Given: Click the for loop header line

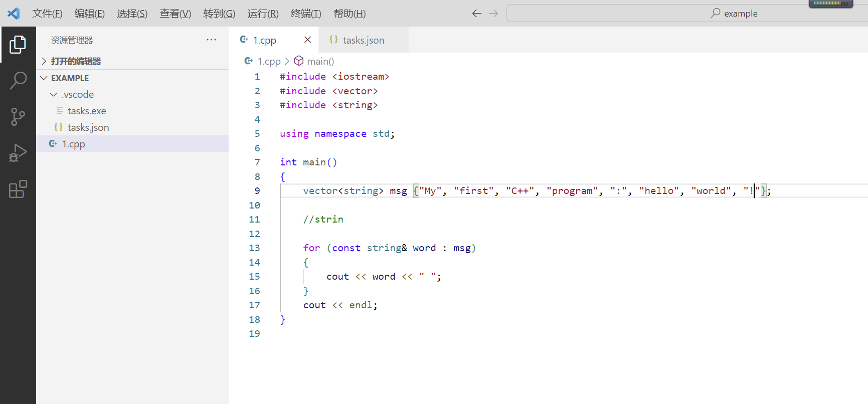Looking at the screenshot, I should click(x=390, y=248).
